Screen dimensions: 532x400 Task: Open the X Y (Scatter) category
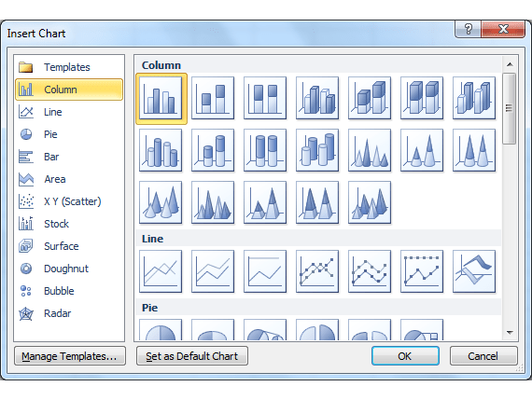(x=69, y=201)
